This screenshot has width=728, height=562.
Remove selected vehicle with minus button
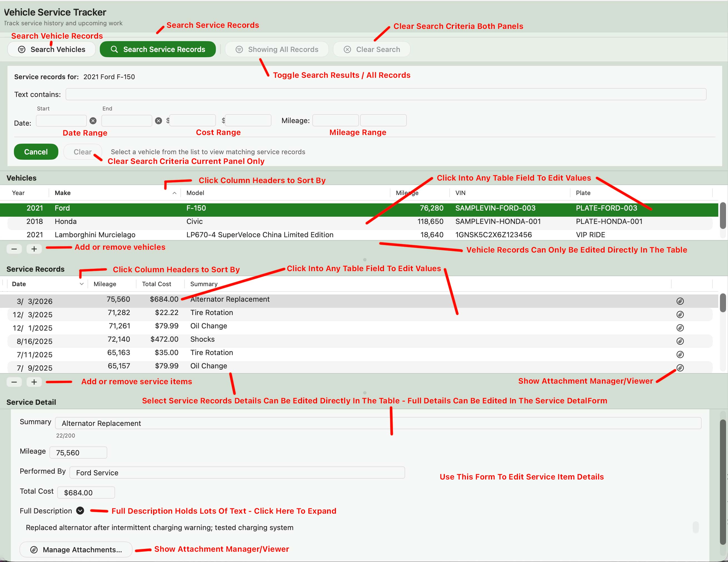(14, 249)
